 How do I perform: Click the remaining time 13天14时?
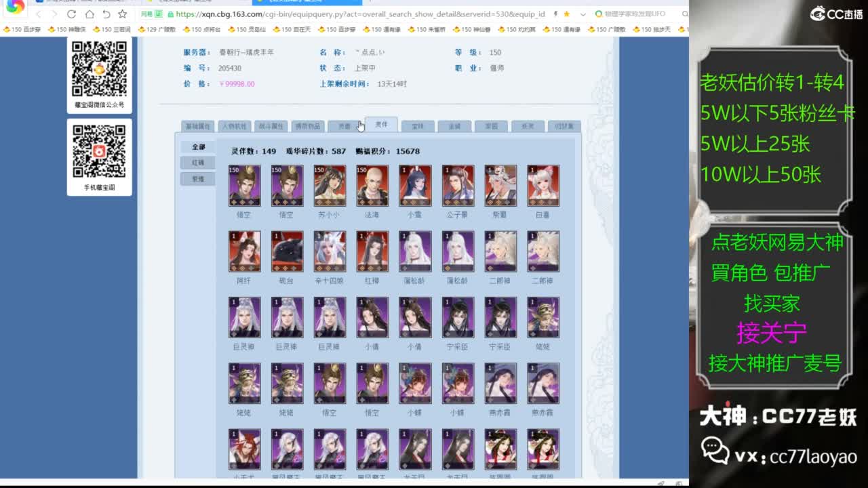coord(392,84)
